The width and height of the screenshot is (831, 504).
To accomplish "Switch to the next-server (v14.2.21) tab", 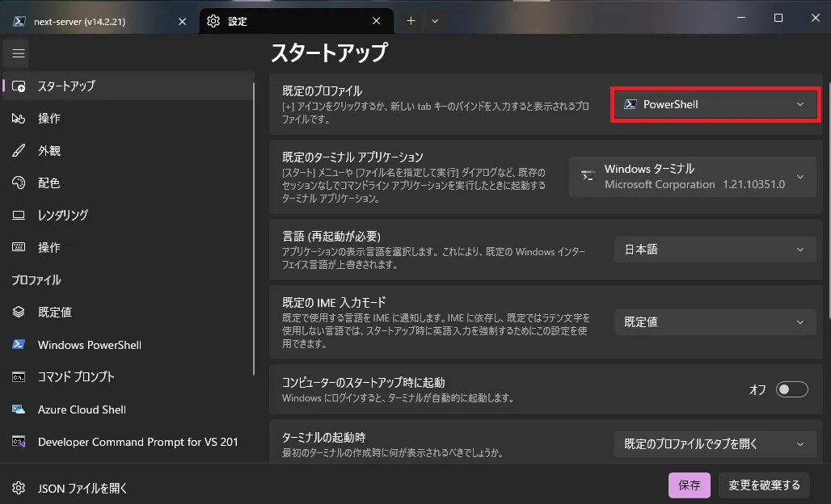I will (x=99, y=21).
